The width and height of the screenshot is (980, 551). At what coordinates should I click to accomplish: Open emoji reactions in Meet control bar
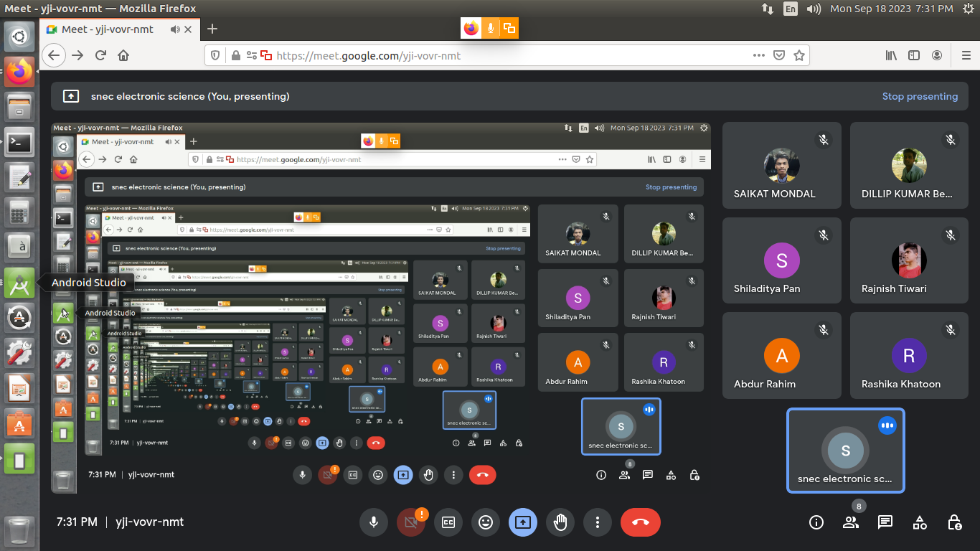[x=486, y=522]
